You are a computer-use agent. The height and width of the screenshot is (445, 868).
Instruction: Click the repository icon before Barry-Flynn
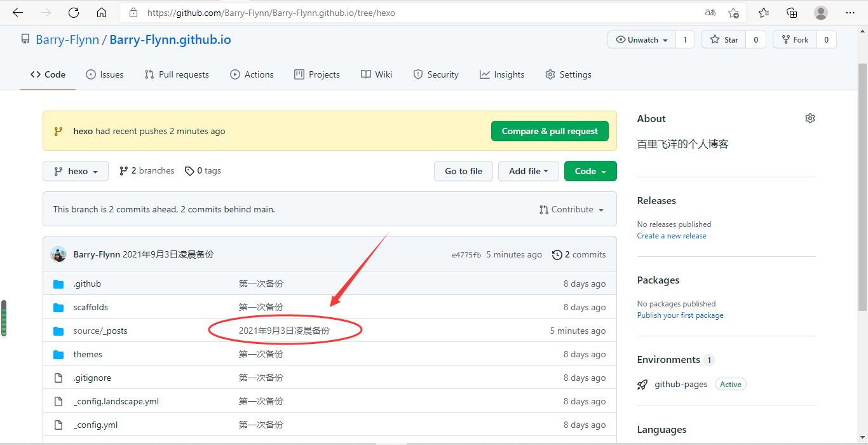pos(25,39)
